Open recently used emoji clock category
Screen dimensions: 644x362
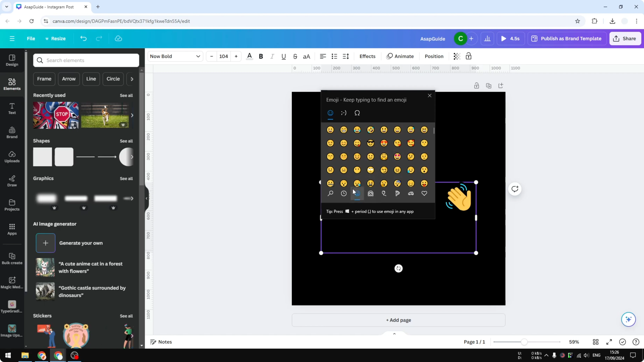pos(344,193)
